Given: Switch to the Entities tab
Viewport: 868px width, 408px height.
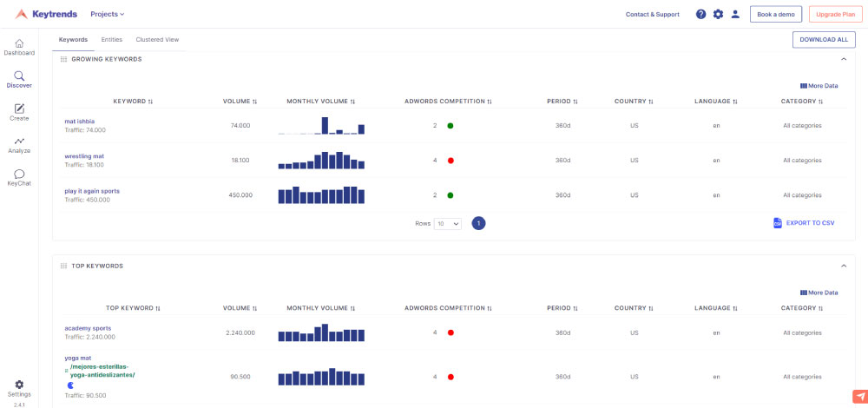Looking at the screenshot, I should 112,40.
